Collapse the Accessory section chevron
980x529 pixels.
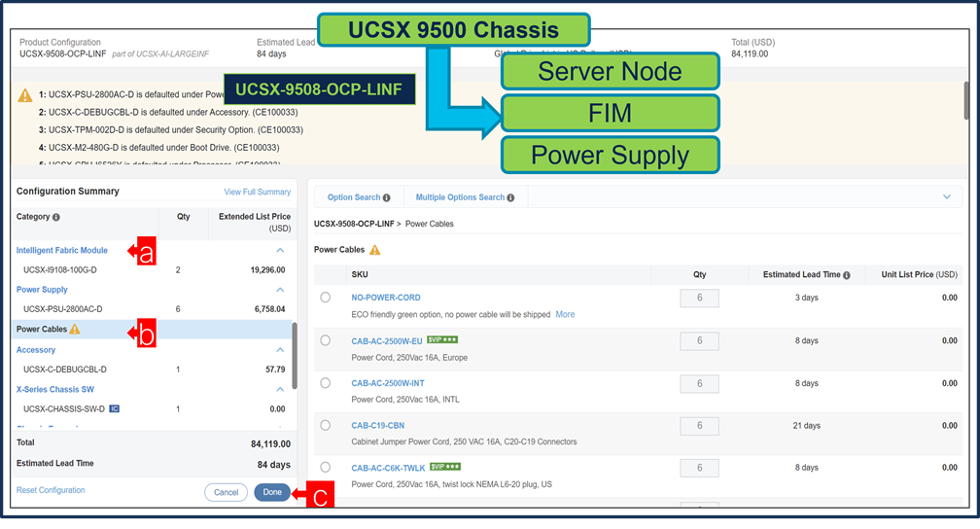pyautogui.click(x=280, y=349)
